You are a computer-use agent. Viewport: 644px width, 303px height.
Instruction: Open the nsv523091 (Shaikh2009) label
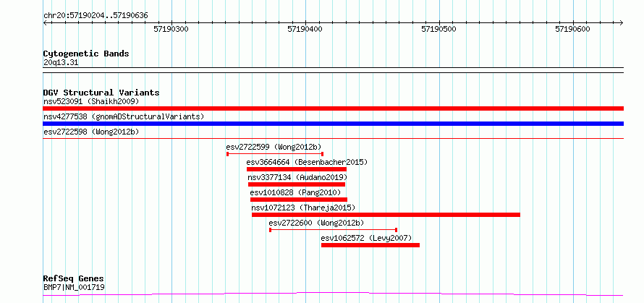pos(91,101)
